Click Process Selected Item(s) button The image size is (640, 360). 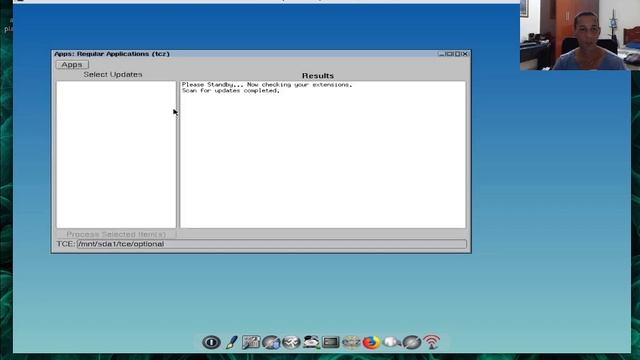click(x=116, y=234)
